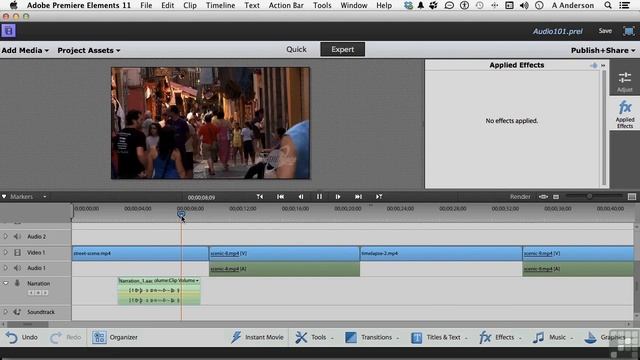This screenshot has width=640, height=360.
Task: Click the timeline zoom slider handle
Action: 589,196
